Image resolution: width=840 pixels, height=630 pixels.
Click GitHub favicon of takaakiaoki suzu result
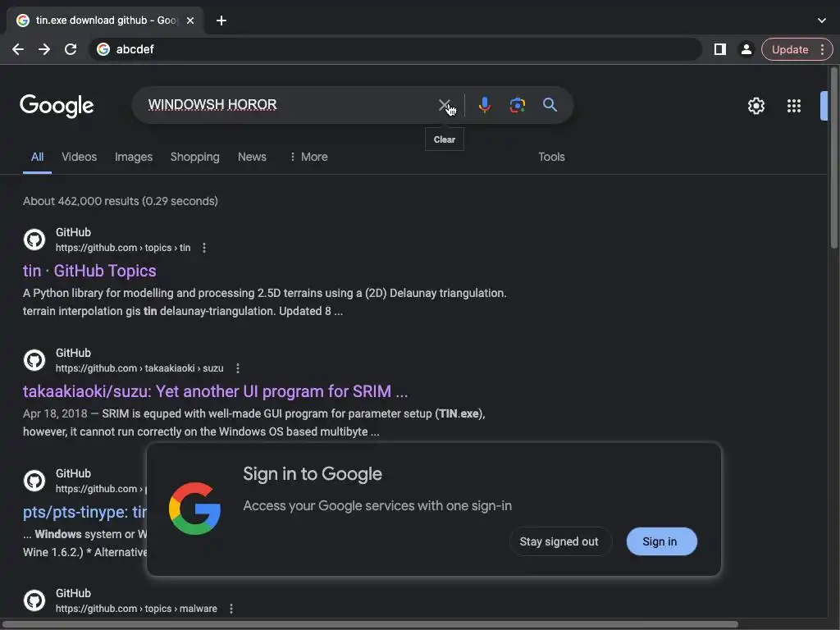[34, 360]
